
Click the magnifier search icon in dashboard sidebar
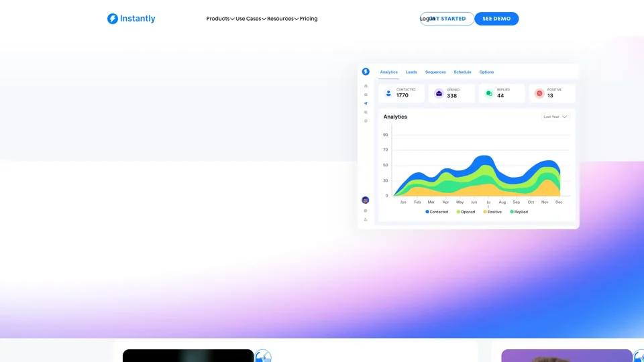pyautogui.click(x=366, y=112)
